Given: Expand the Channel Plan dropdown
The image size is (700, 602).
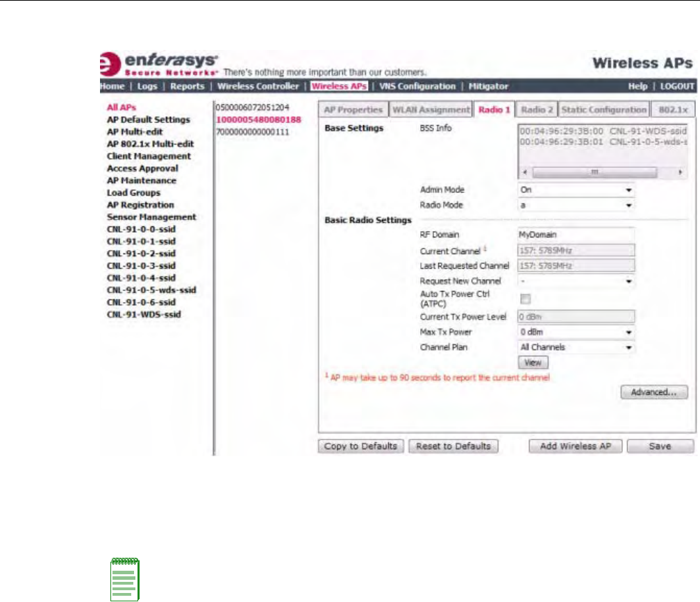Looking at the screenshot, I should coord(576,347).
